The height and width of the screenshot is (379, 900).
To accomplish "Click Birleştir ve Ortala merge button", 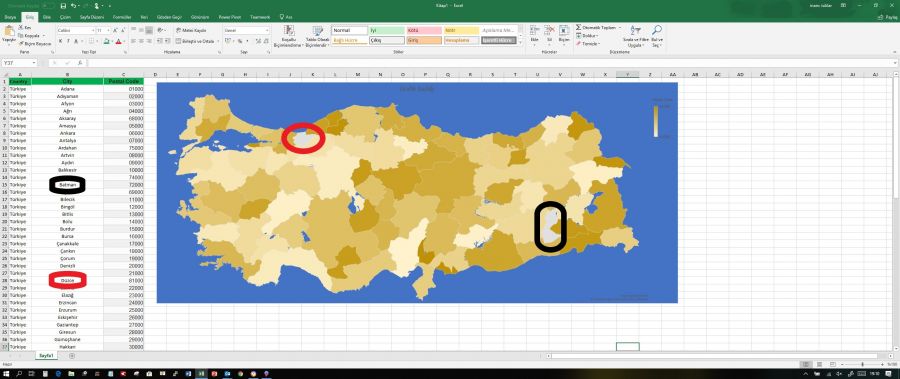I will click(196, 41).
